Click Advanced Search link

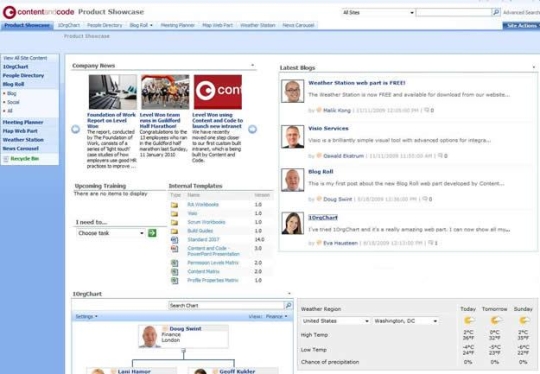click(x=521, y=12)
